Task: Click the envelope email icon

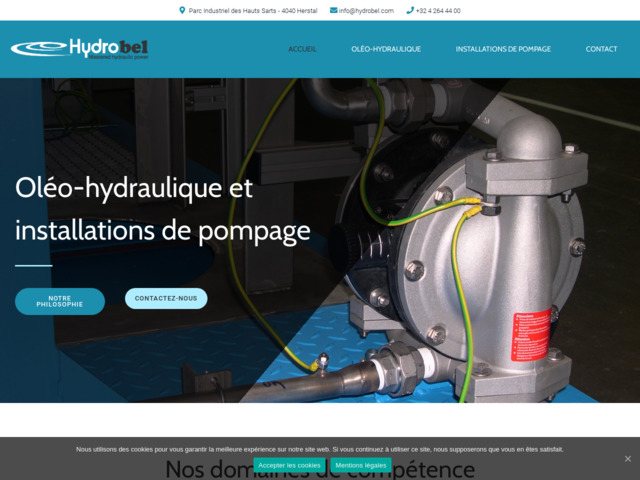Action: point(333,11)
